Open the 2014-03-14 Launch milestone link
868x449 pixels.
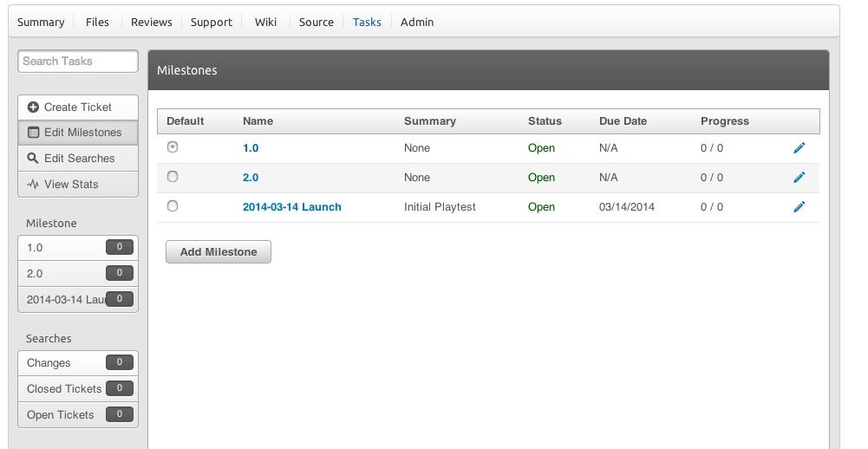click(291, 207)
